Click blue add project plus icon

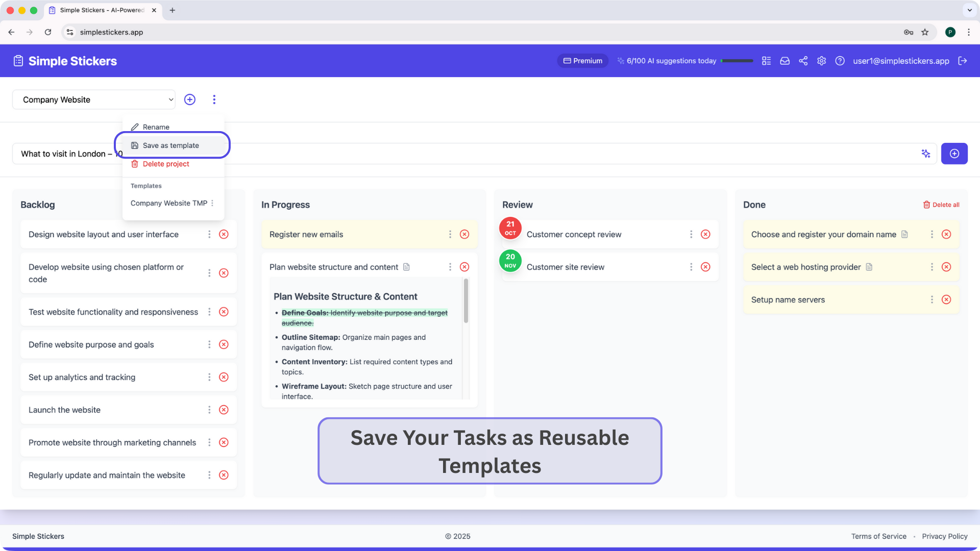[190, 99]
